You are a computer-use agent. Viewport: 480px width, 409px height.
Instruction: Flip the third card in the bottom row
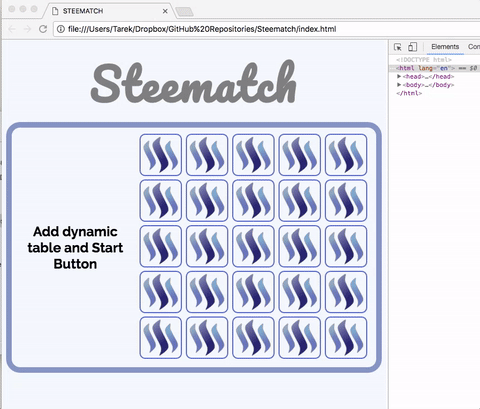point(253,338)
